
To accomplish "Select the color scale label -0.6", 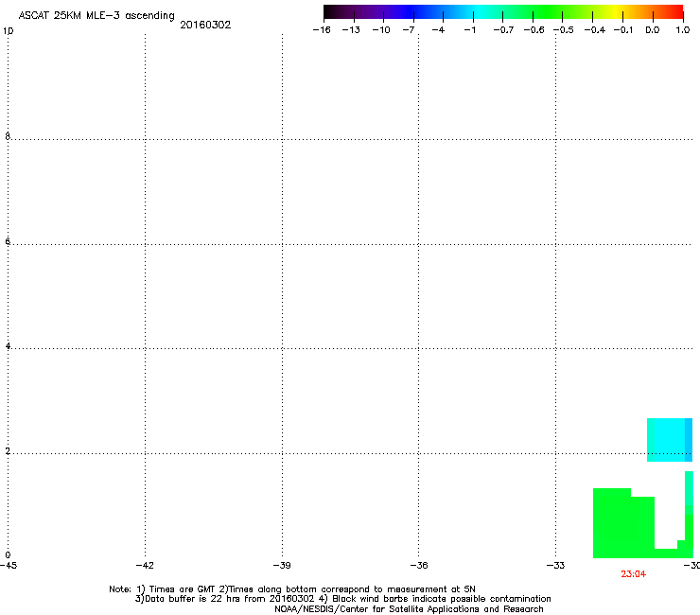I will 534,30.
